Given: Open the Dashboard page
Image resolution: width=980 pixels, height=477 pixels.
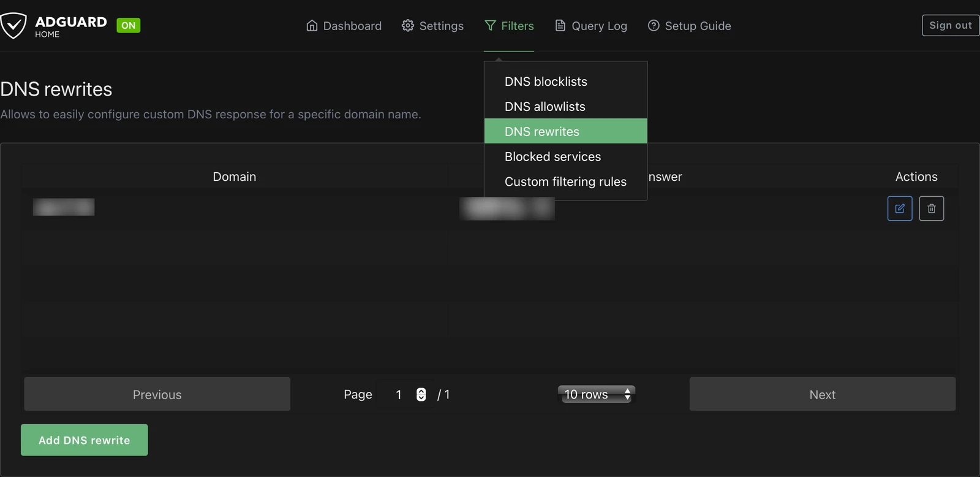Looking at the screenshot, I should click(x=344, y=26).
